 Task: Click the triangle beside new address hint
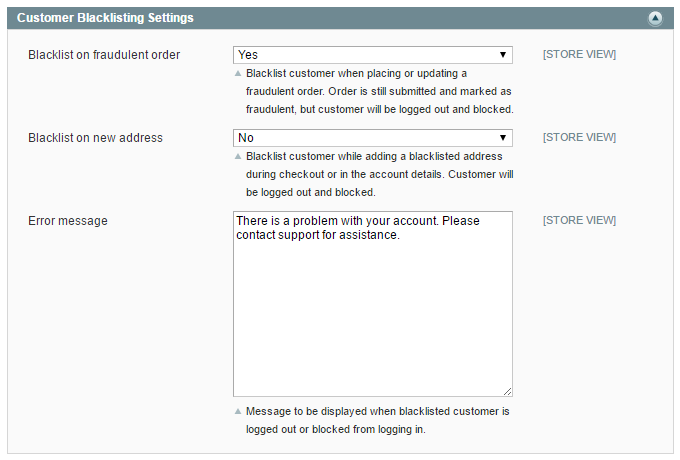[238, 156]
